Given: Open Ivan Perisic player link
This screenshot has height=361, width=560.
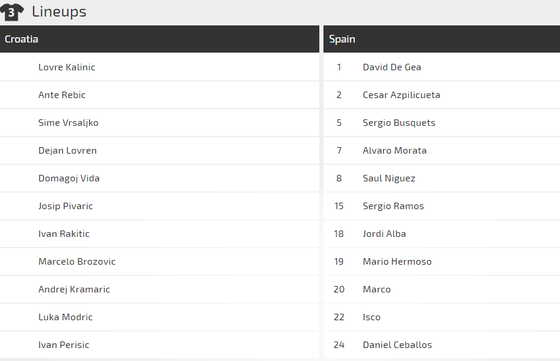Looking at the screenshot, I should (x=64, y=345).
